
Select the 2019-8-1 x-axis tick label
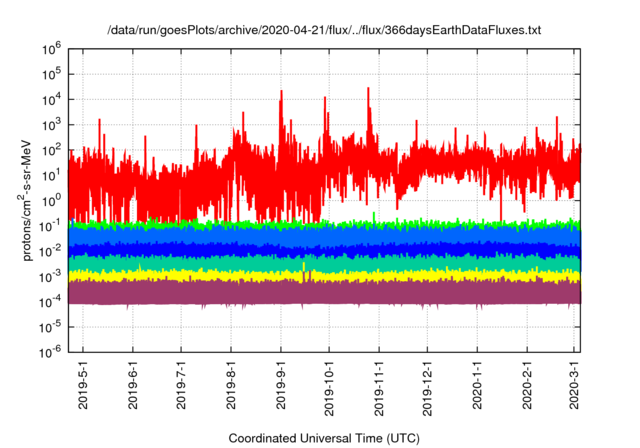tap(231, 384)
